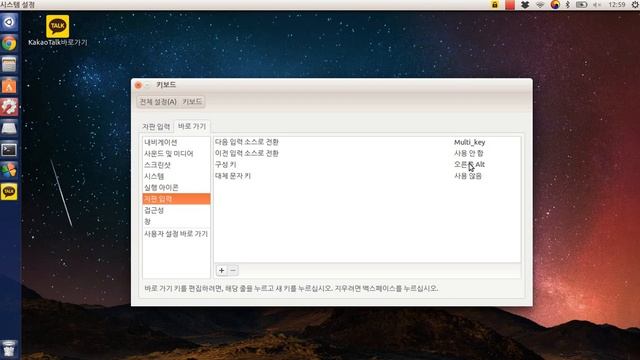Click the 다음 입력 소스로 전환 row

(367, 142)
